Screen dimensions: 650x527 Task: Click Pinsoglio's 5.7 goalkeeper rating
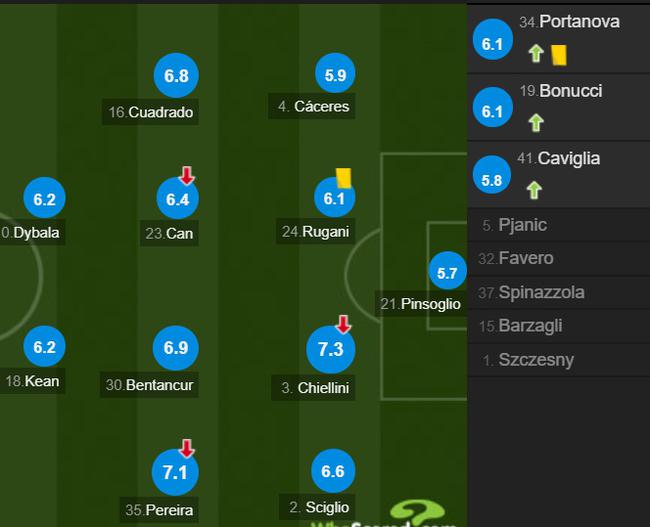click(x=447, y=271)
